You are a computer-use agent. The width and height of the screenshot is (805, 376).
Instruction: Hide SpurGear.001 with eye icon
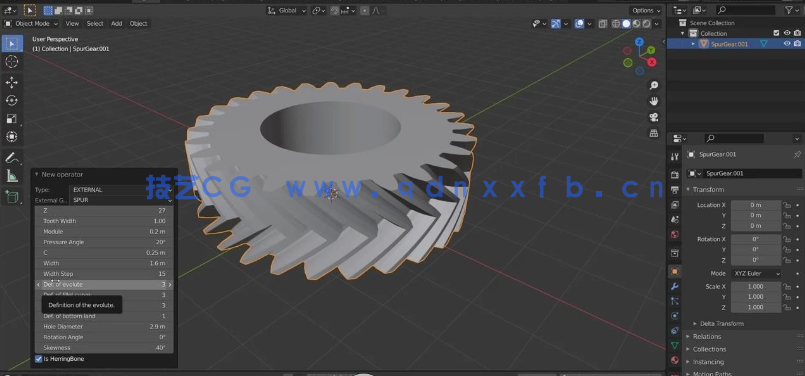(787, 44)
